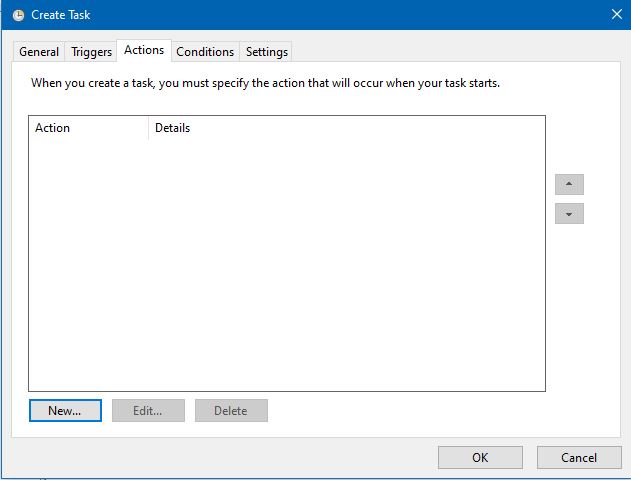The image size is (631, 480).
Task: Click the Edit... button
Action: tap(148, 410)
